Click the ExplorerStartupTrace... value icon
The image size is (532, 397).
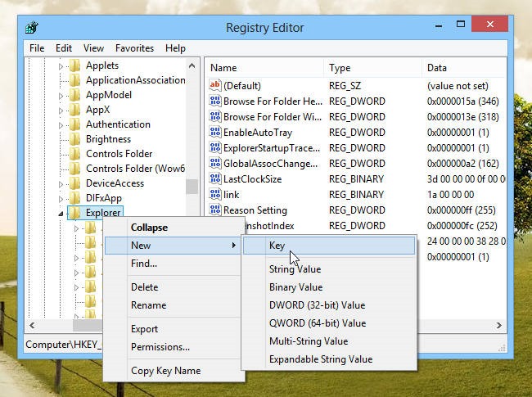coord(215,147)
